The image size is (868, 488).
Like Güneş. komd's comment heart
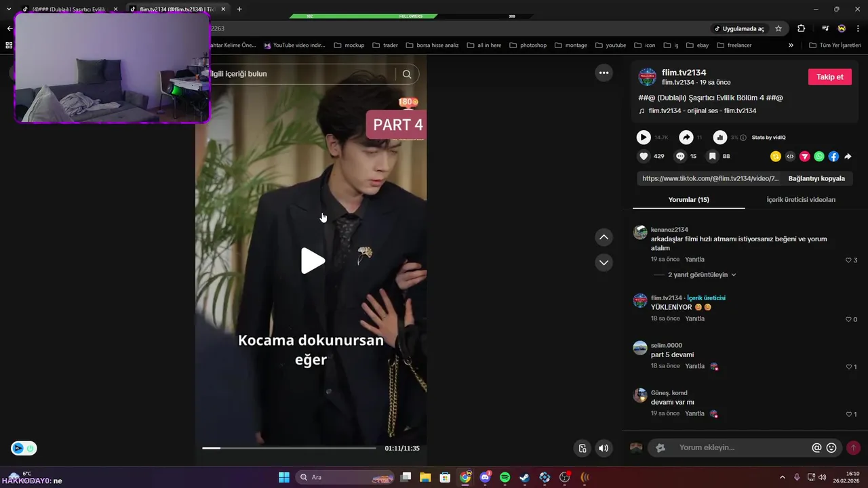(x=848, y=414)
